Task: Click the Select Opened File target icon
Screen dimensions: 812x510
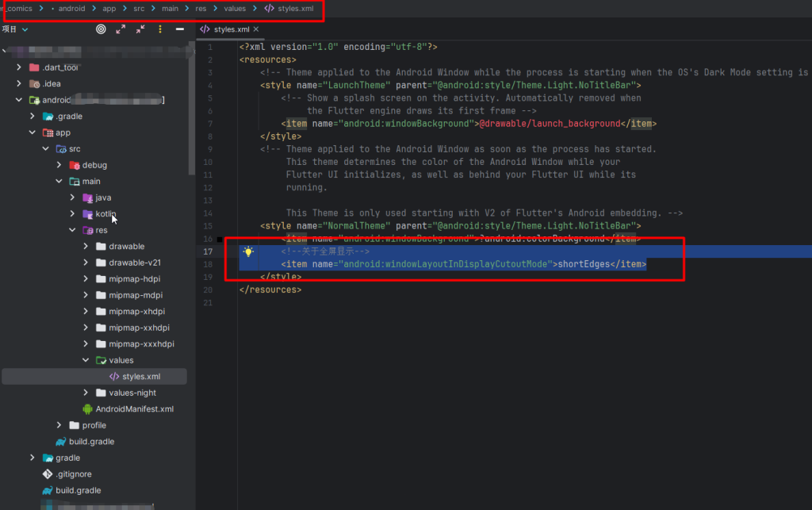Action: 101,29
